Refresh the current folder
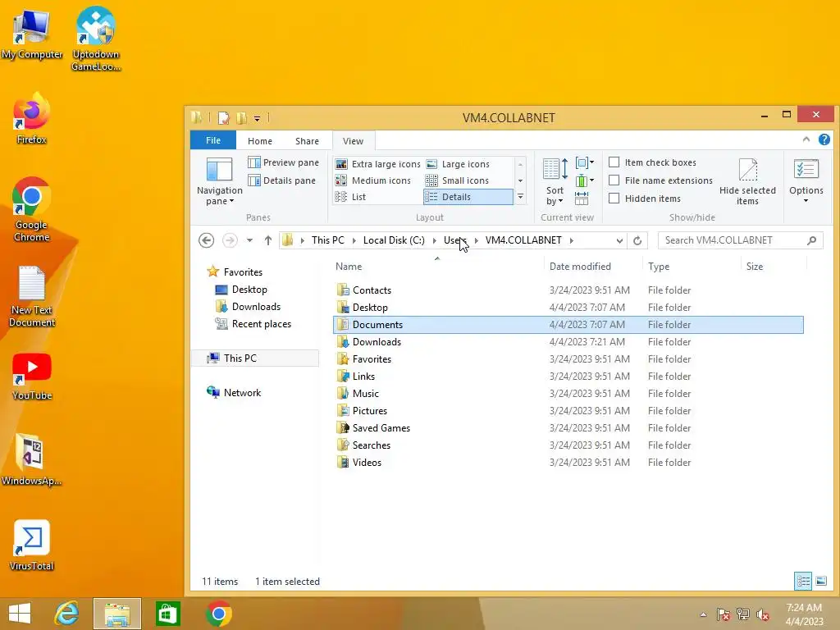Image resolution: width=840 pixels, height=630 pixels. click(637, 240)
